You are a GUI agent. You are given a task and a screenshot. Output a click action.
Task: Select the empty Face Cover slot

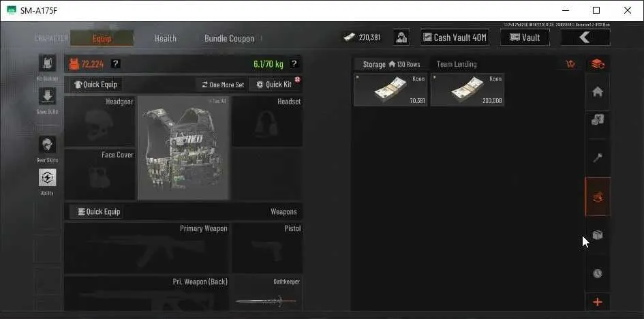click(99, 174)
